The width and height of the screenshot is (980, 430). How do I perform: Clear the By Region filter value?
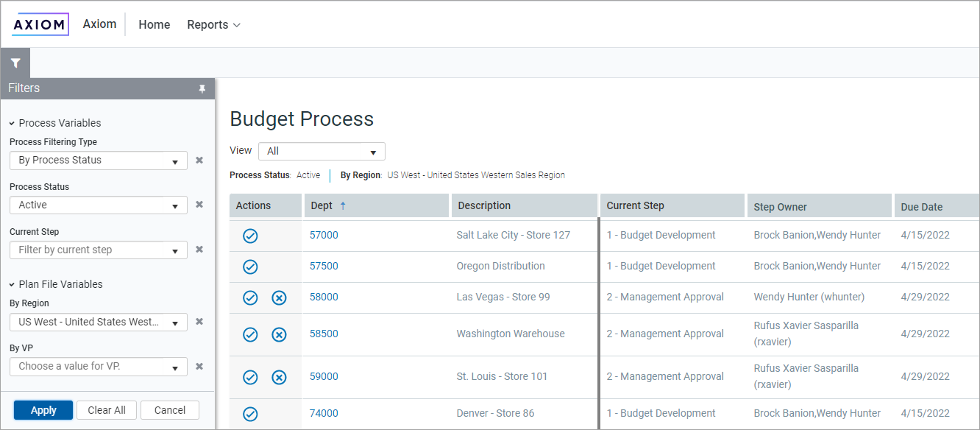(199, 322)
